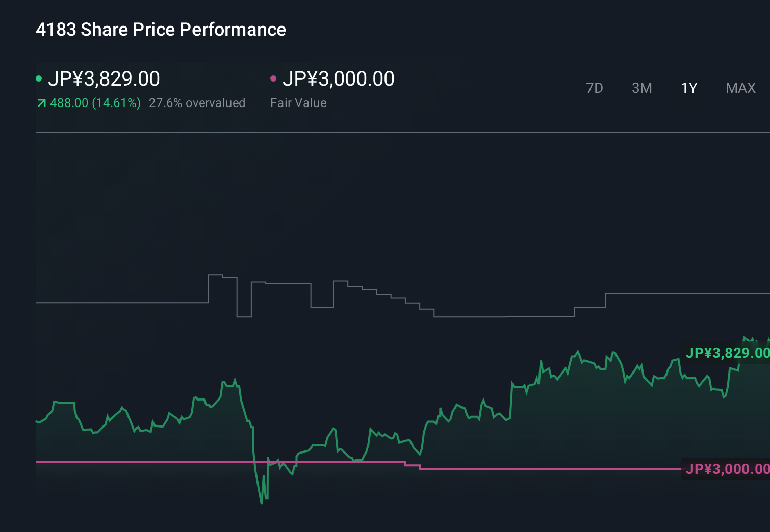Open the MAX time range view
770x532 pixels.
click(x=740, y=88)
